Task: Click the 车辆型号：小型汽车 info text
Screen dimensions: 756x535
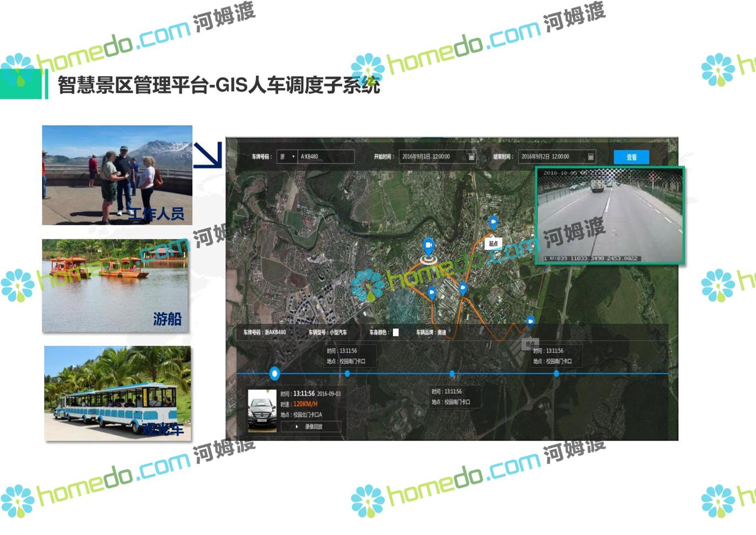Action: (x=328, y=332)
